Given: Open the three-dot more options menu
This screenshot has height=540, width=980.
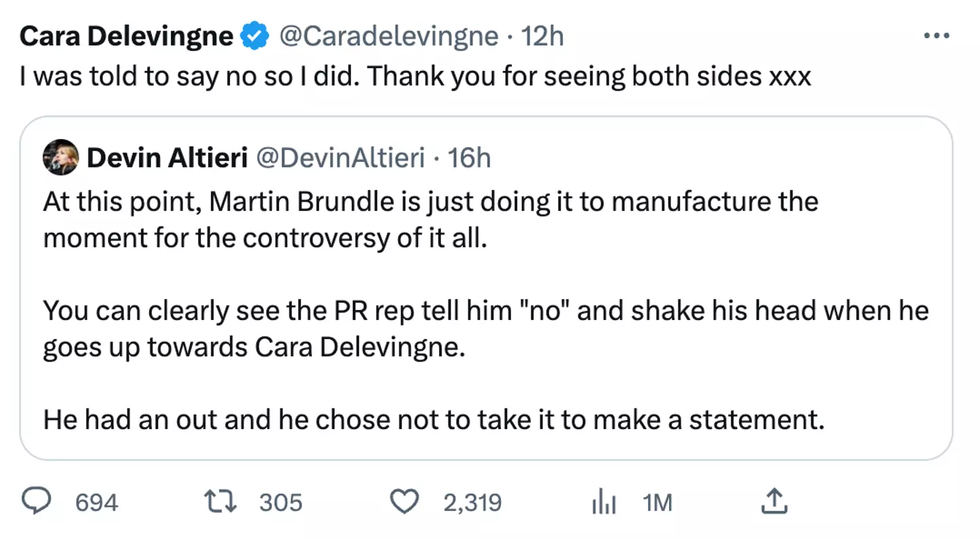Looking at the screenshot, I should pyautogui.click(x=935, y=36).
